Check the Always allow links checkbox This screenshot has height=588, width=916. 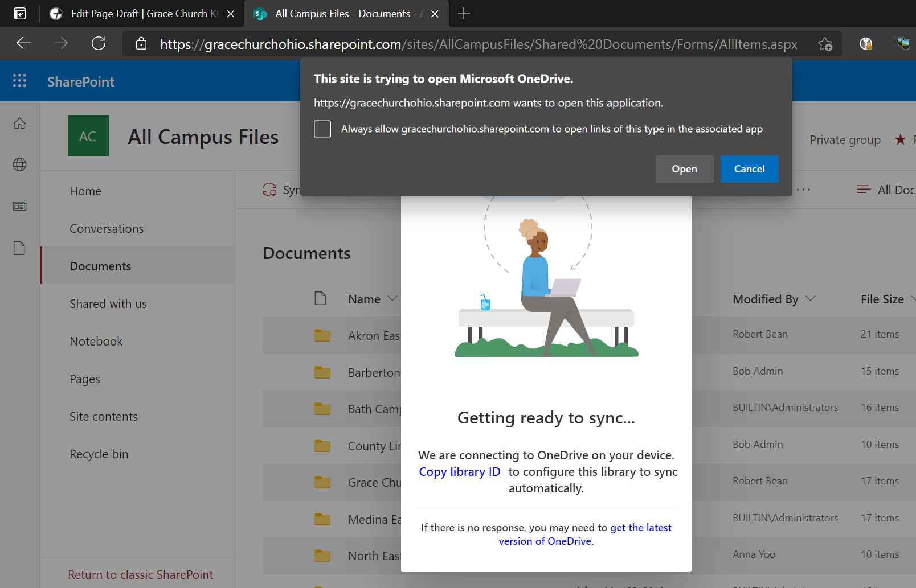pyautogui.click(x=322, y=129)
